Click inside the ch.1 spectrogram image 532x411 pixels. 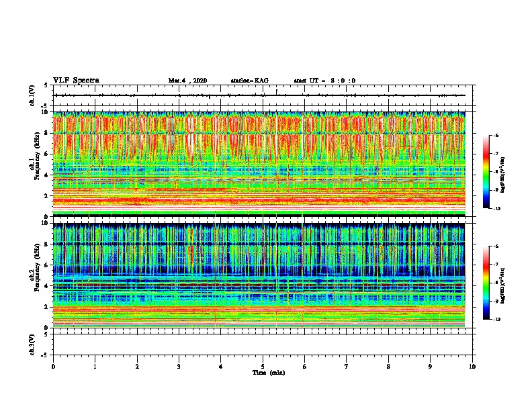point(259,164)
